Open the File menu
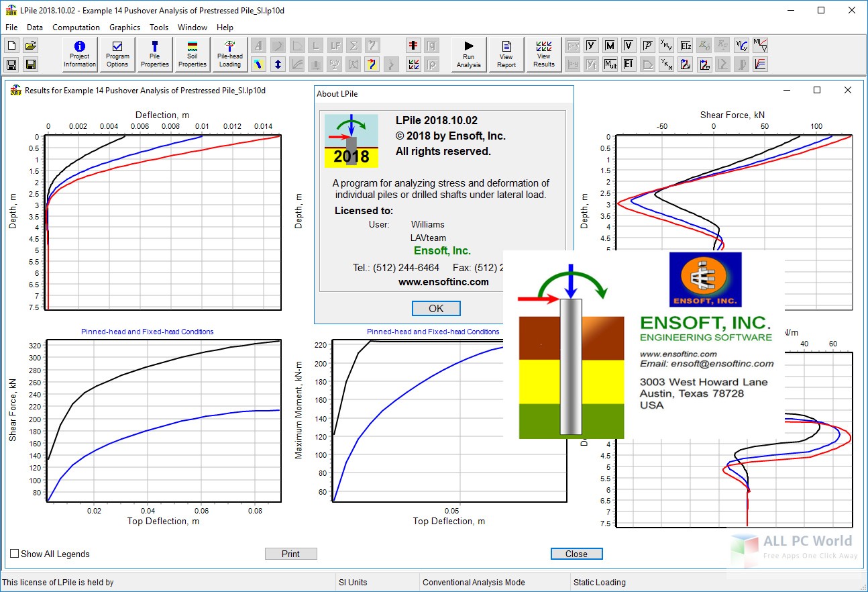868x592 pixels. point(11,28)
